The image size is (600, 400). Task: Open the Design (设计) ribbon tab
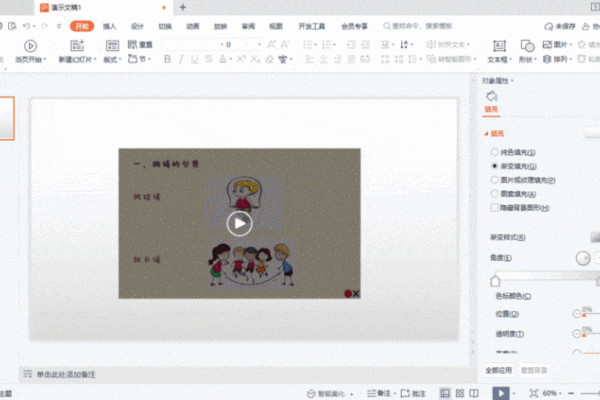[x=137, y=26]
